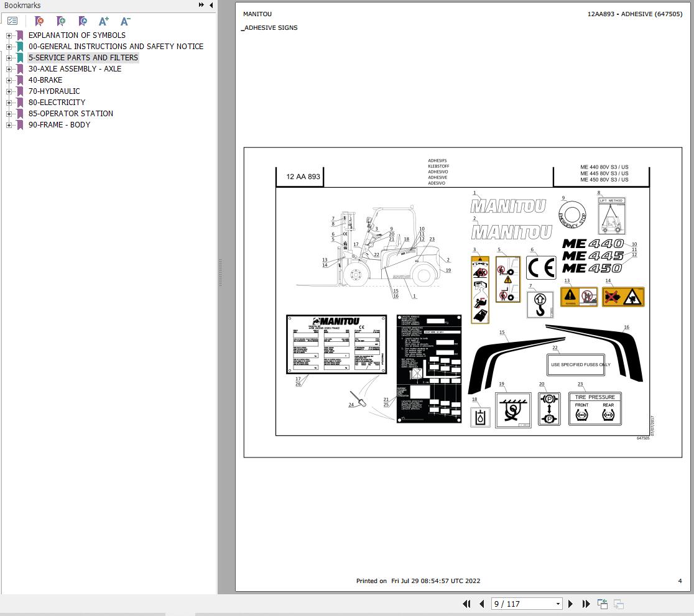Image resolution: width=694 pixels, height=616 pixels.
Task: Increase bookmark text size with A+
Action: (x=104, y=21)
